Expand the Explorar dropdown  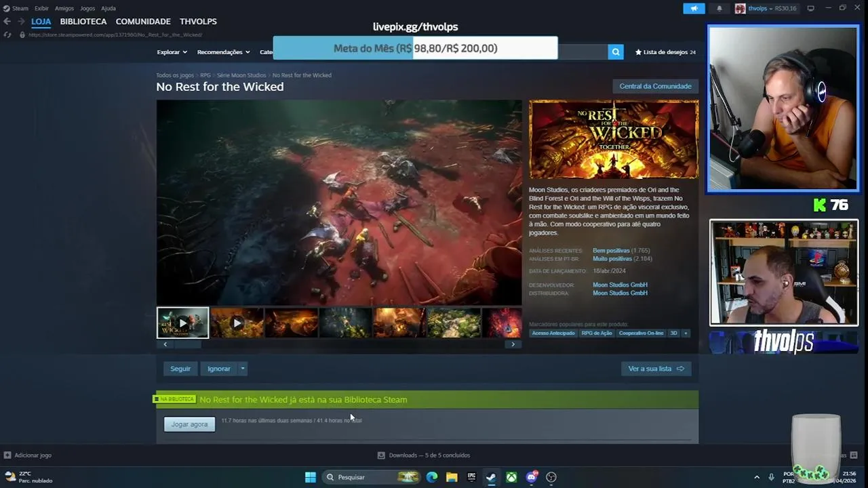(172, 52)
